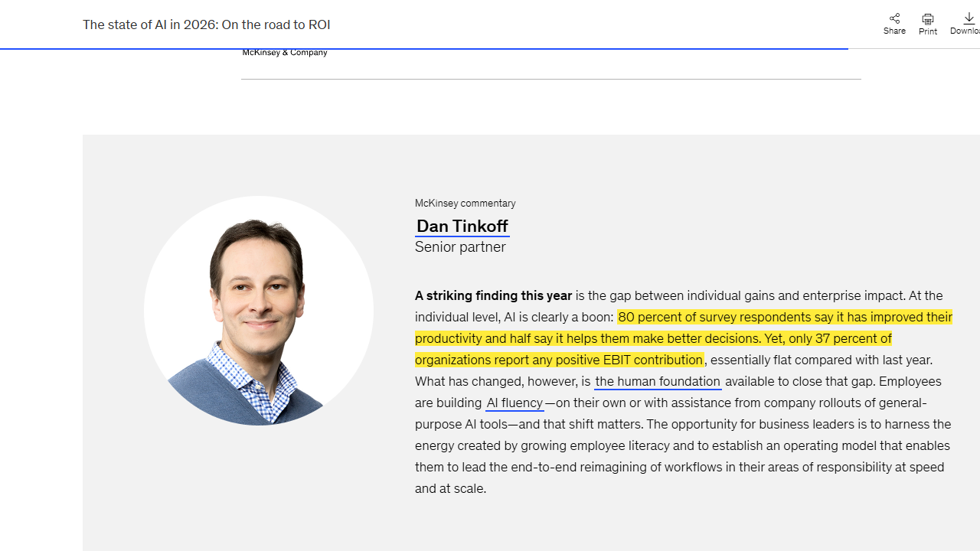Follow 'the human foundation' link
The height and width of the screenshot is (551, 980).
pos(658,381)
